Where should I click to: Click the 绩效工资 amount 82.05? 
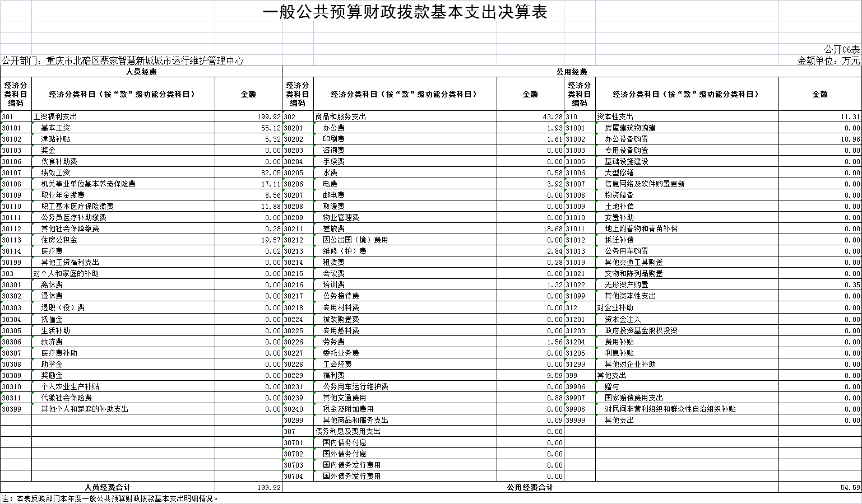pyautogui.click(x=248, y=172)
